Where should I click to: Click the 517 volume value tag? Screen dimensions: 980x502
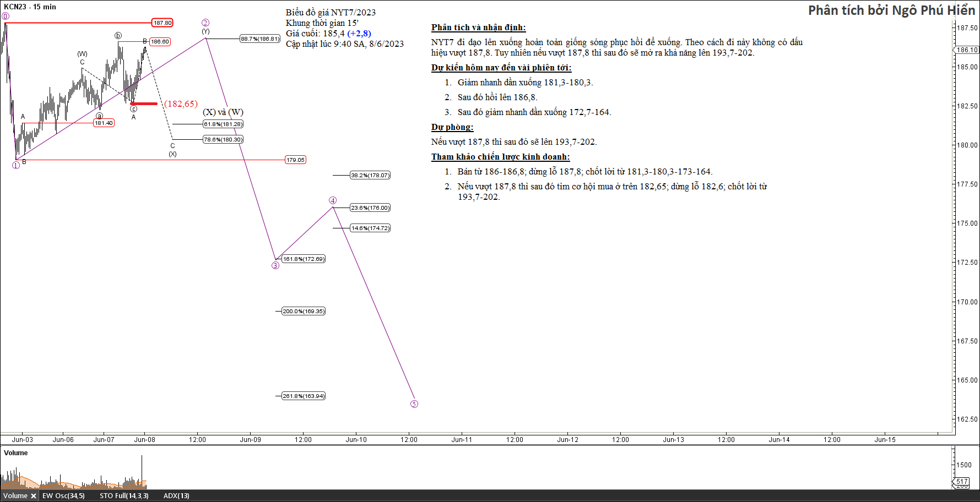962,481
